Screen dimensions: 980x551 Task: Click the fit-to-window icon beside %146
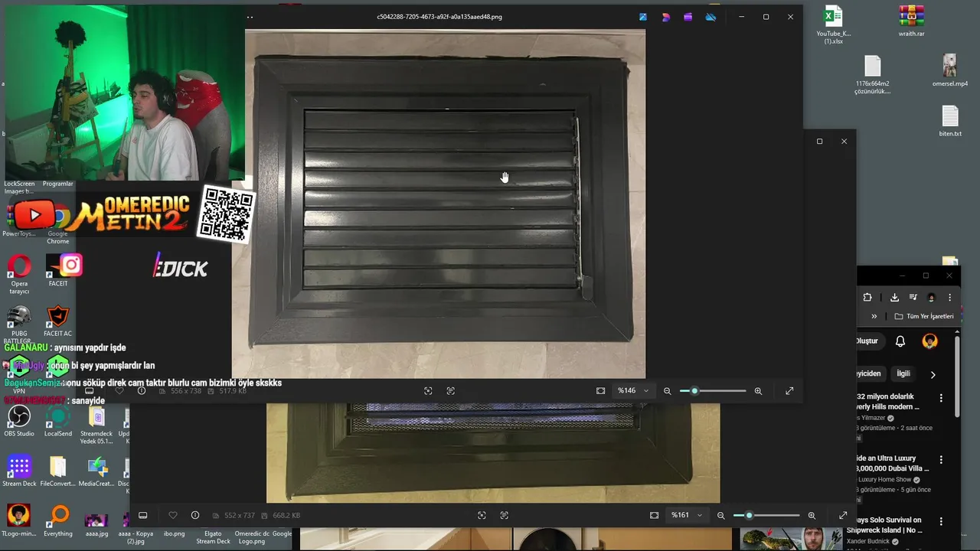601,390
